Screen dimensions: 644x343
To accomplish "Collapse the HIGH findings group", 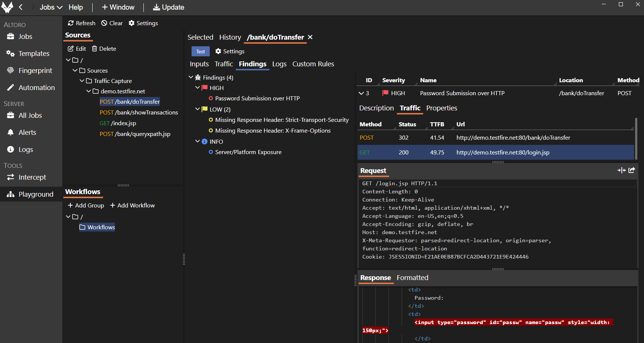I will 197,88.
